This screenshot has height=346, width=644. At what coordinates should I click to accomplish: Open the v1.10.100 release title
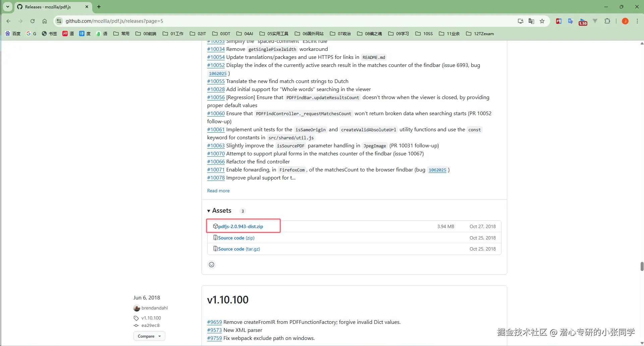(x=228, y=300)
